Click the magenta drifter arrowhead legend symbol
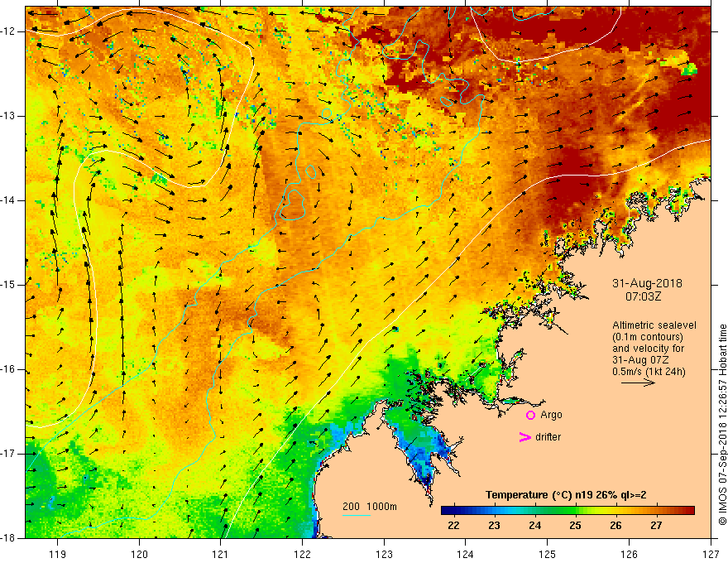 tap(525, 437)
